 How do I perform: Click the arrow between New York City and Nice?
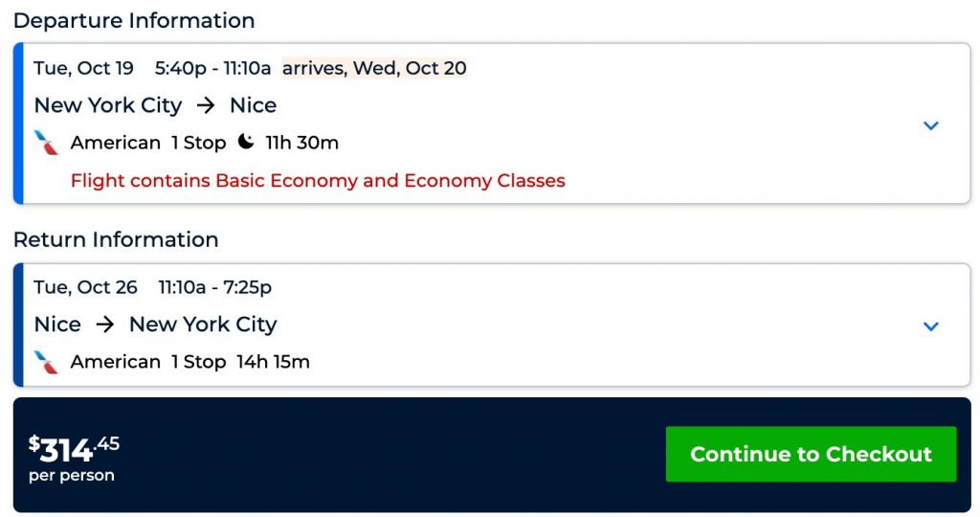[206, 105]
